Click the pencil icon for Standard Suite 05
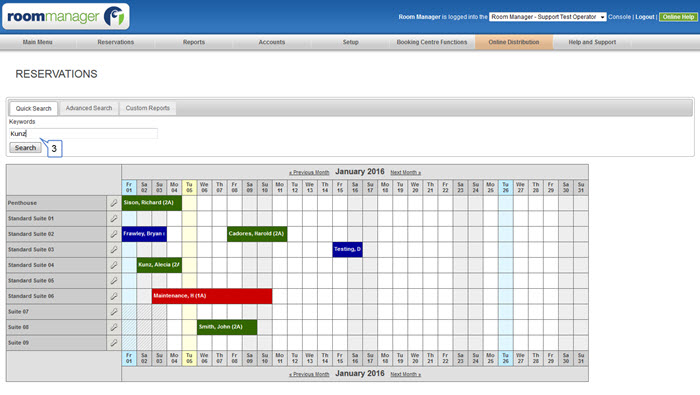The width and height of the screenshot is (700, 395). click(114, 281)
